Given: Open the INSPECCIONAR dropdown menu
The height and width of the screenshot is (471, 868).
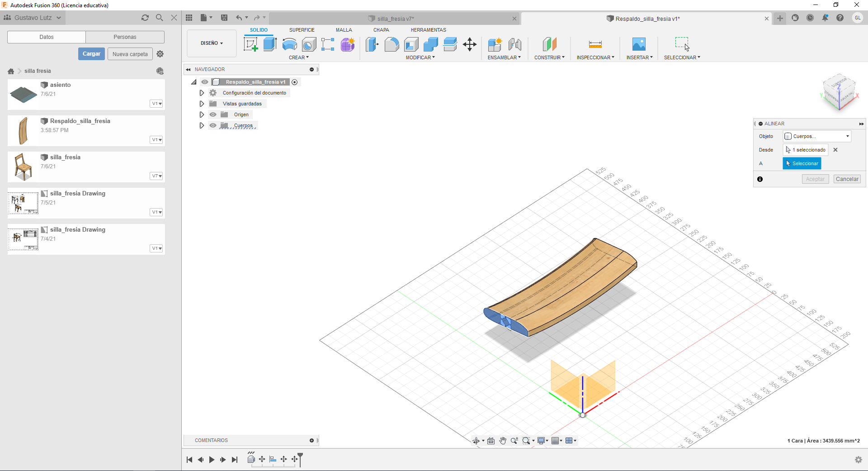Looking at the screenshot, I should (x=595, y=57).
